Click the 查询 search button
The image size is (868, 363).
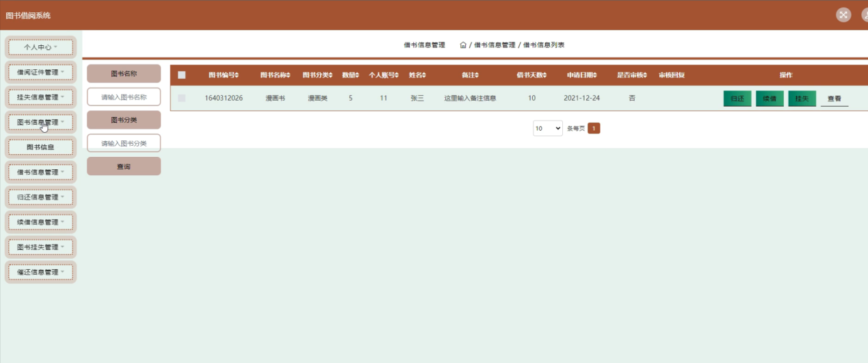[124, 166]
